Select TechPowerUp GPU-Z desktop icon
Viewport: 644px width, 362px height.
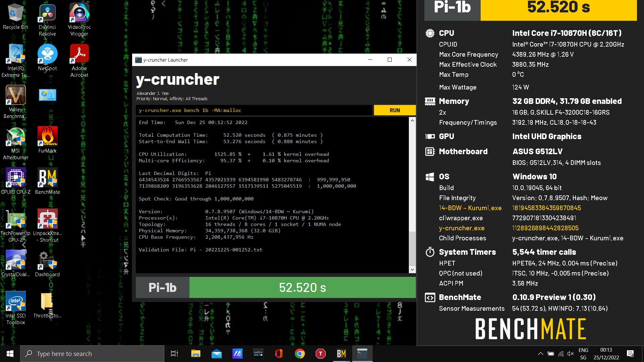pos(15,226)
